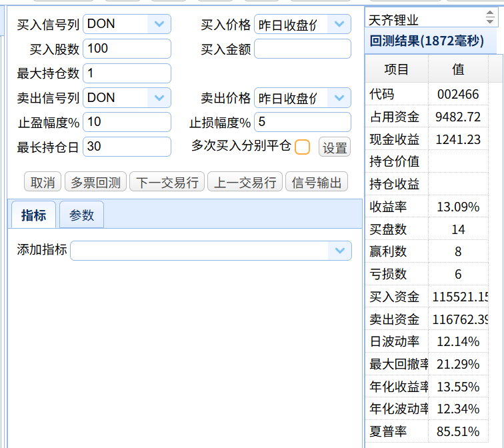Select the 亏损数 value 6
Viewport: 504px width, 448px height.
459,274
